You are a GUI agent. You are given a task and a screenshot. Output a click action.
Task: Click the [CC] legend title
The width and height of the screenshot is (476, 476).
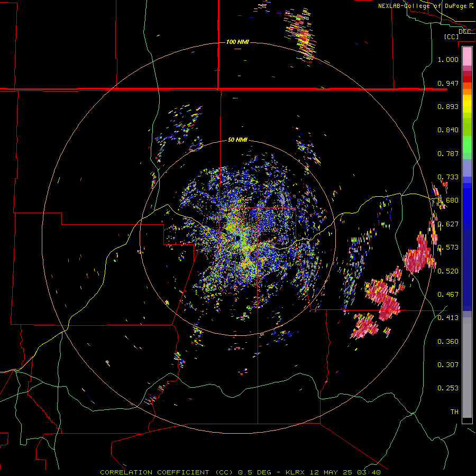point(452,36)
